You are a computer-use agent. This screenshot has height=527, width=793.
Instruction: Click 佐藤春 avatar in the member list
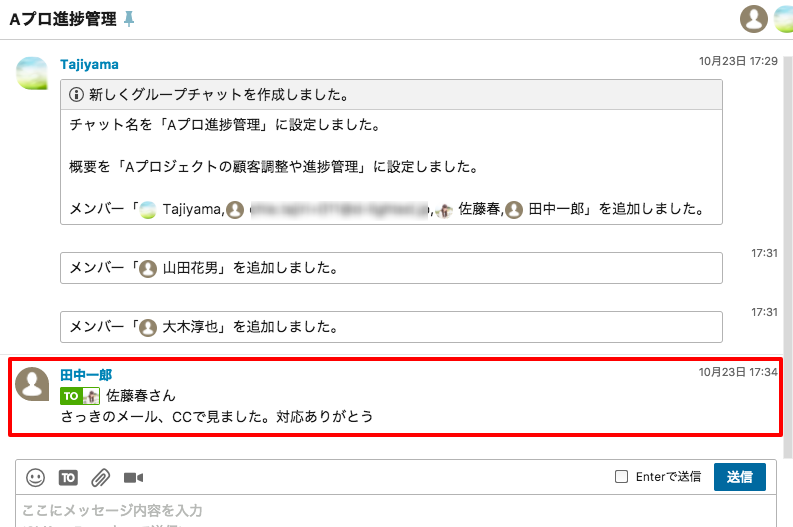444,210
